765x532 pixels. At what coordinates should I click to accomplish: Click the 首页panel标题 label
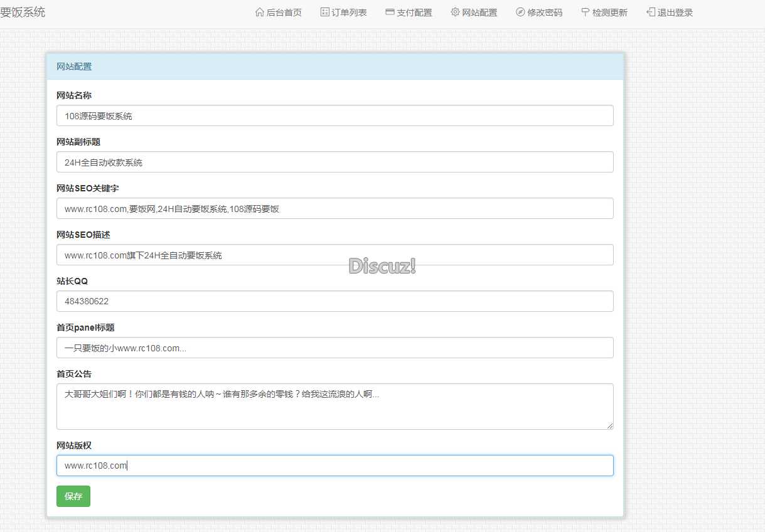click(85, 327)
